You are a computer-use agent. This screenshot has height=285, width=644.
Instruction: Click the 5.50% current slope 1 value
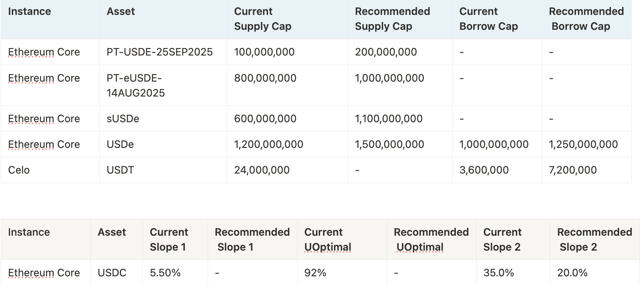165,273
